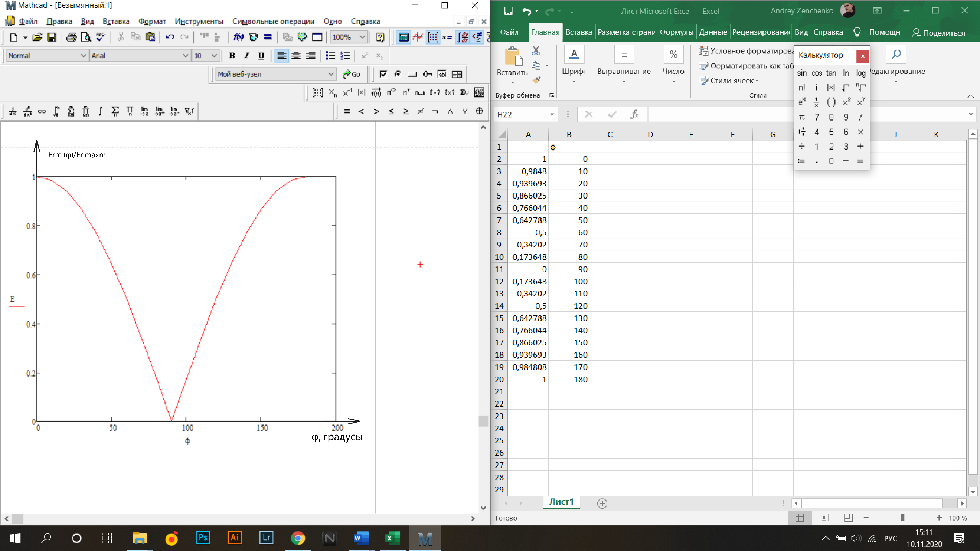
Task: Click the factorial n! button in the Calculator palette
Action: click(802, 88)
